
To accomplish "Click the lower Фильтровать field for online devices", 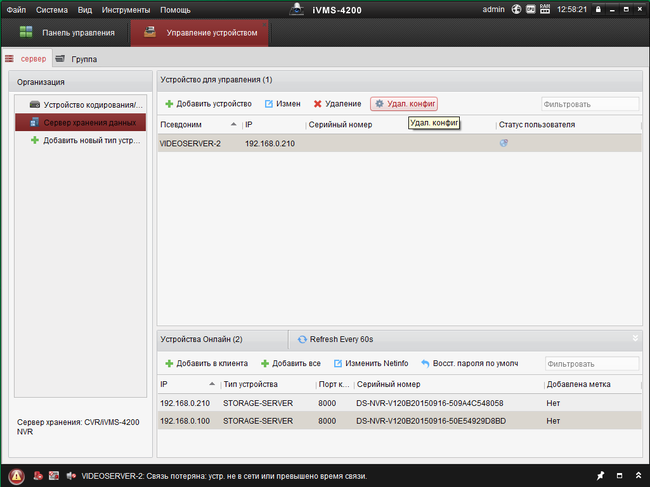I will [x=592, y=364].
